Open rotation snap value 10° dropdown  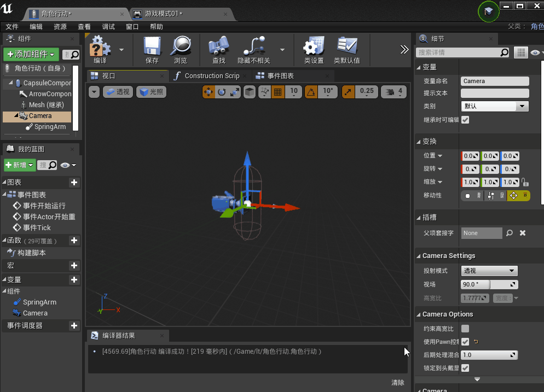(x=328, y=92)
